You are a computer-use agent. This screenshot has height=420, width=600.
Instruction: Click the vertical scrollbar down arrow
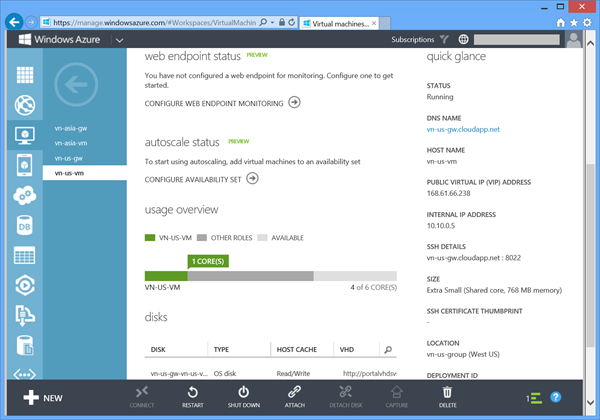[590, 402]
